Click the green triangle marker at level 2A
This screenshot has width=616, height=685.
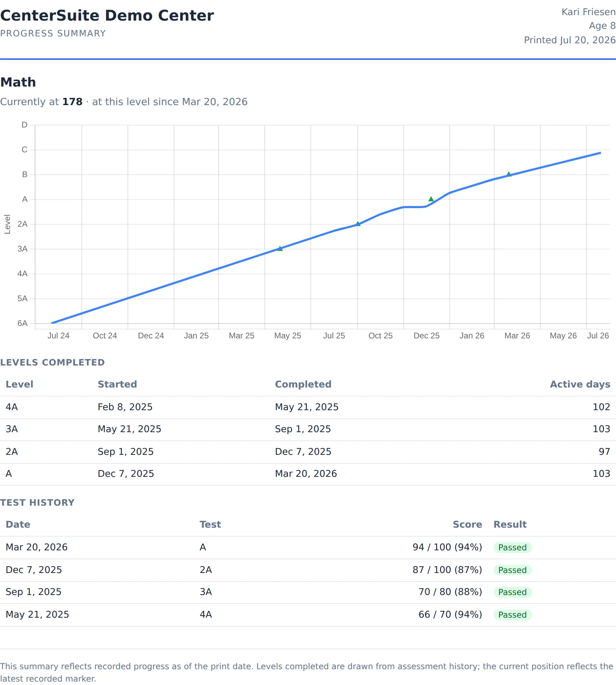(358, 224)
